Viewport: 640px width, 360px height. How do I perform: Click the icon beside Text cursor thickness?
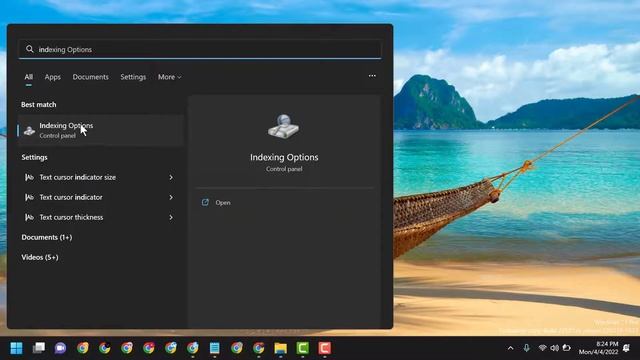29,217
